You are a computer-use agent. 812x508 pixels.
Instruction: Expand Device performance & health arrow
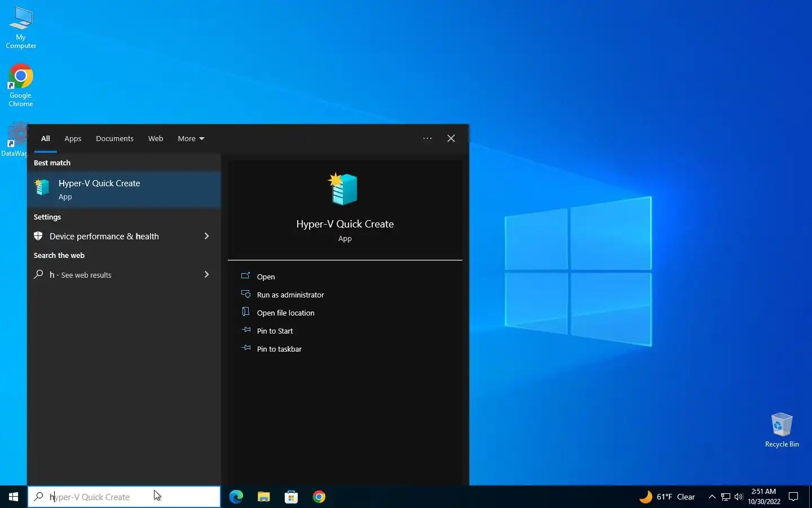pos(206,236)
